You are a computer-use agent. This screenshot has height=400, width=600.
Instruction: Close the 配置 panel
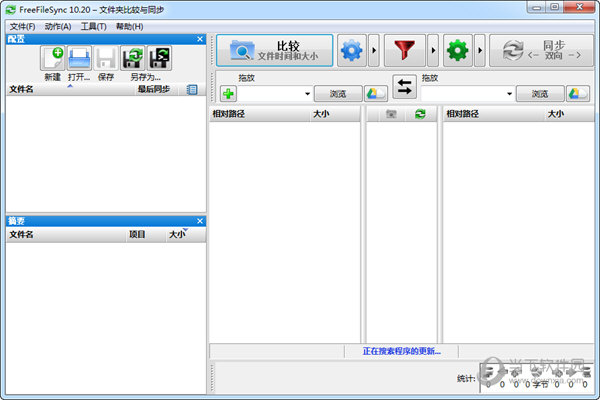point(200,39)
